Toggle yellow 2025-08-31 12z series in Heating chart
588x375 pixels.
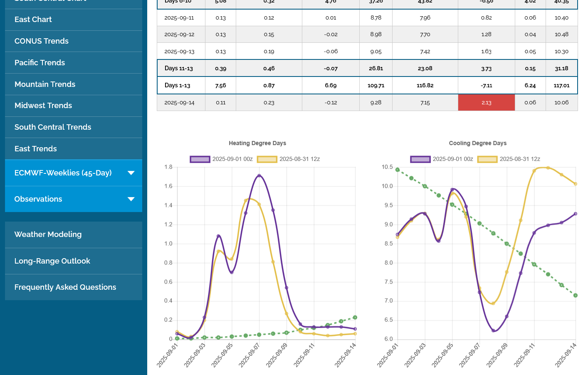pos(267,159)
